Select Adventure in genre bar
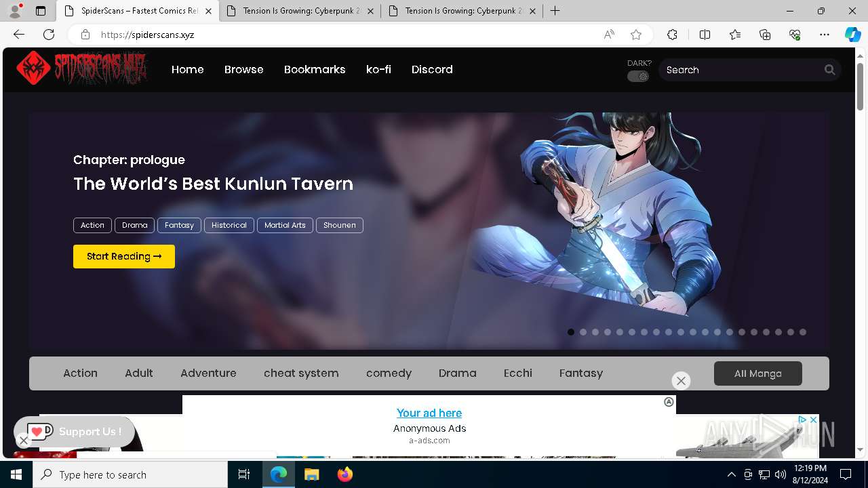The width and height of the screenshot is (868, 488). [x=208, y=373]
